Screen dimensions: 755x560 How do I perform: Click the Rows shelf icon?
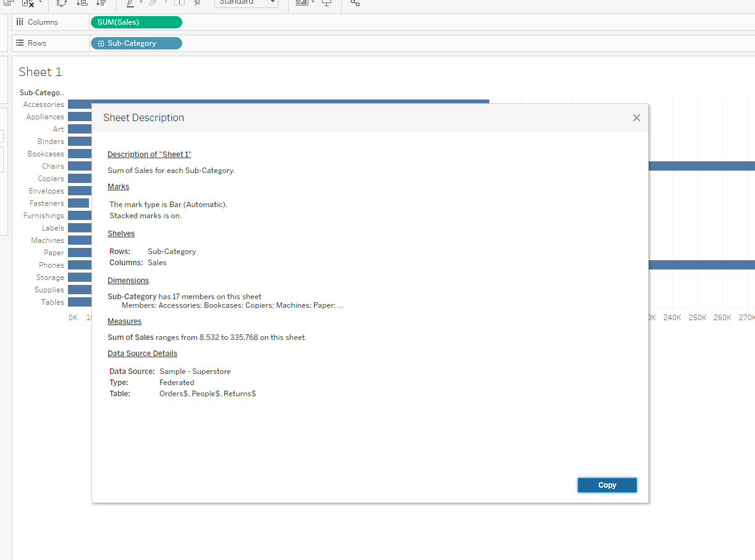click(x=20, y=43)
